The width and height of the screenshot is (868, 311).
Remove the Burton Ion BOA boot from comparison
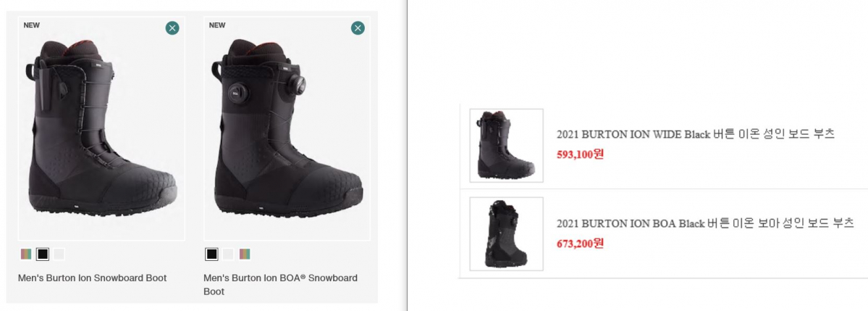click(358, 28)
